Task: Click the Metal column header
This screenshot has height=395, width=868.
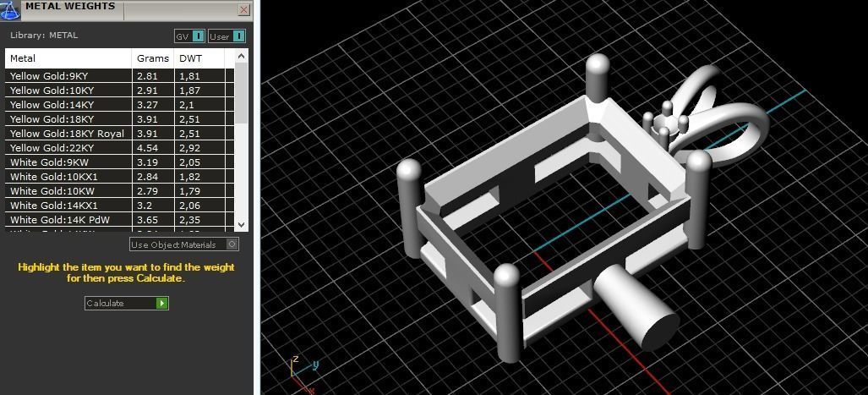Action: coord(68,58)
